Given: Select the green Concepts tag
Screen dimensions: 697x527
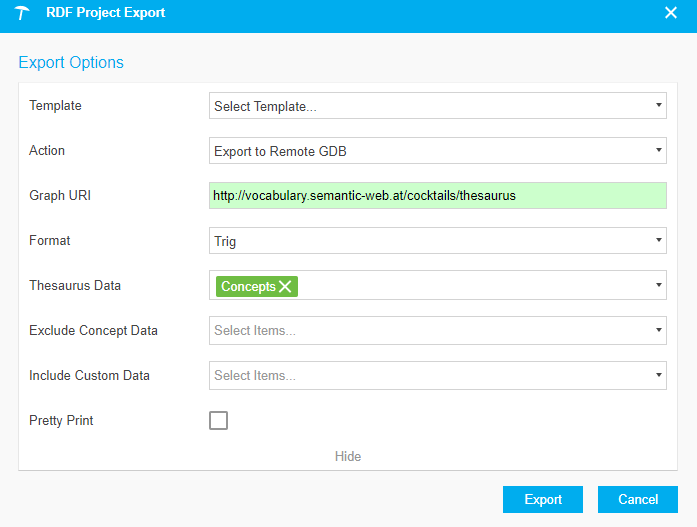Looking at the screenshot, I should (247, 287).
